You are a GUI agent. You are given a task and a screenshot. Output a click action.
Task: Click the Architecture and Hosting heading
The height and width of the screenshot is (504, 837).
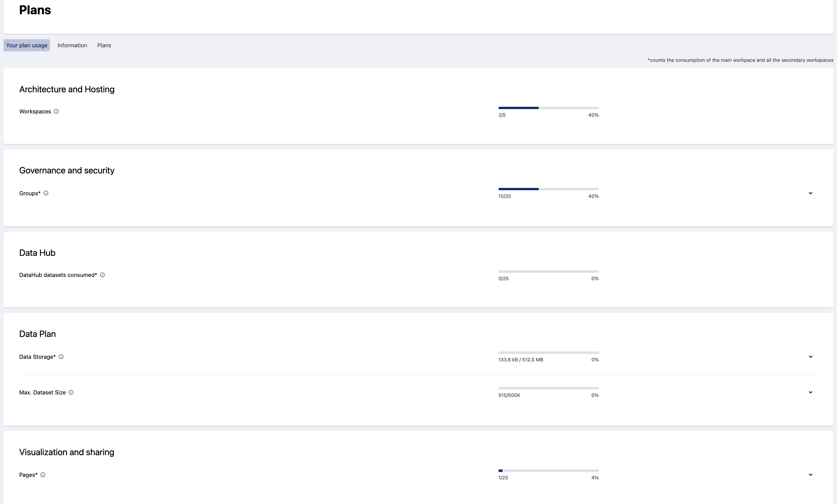tap(67, 89)
